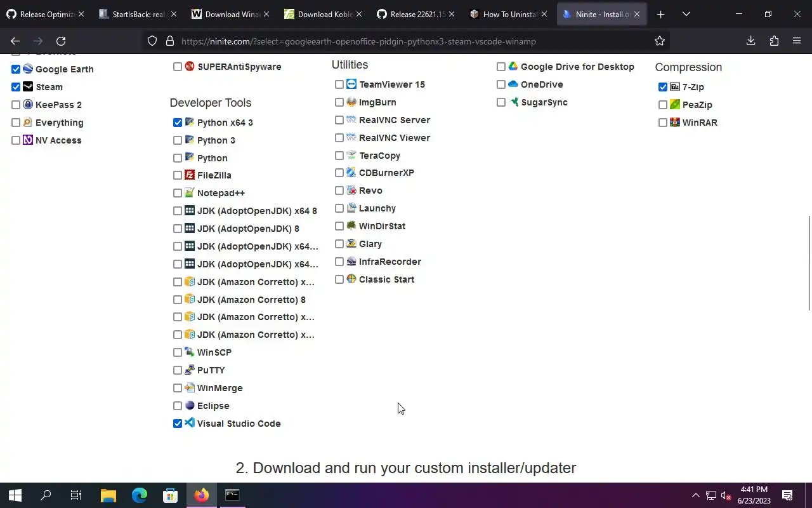
Task: Tick the JDK (Amazon Corretto) 8 checkbox
Action: coord(178,300)
